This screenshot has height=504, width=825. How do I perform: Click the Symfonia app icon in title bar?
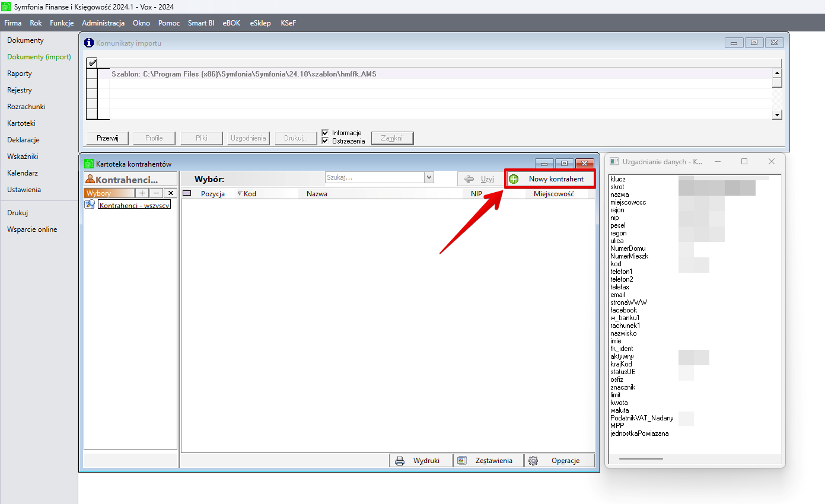7,7
